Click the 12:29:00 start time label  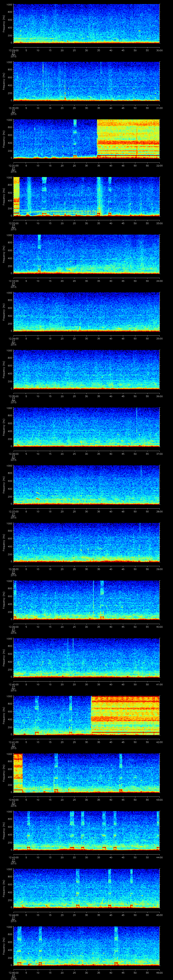click(x=13, y=50)
